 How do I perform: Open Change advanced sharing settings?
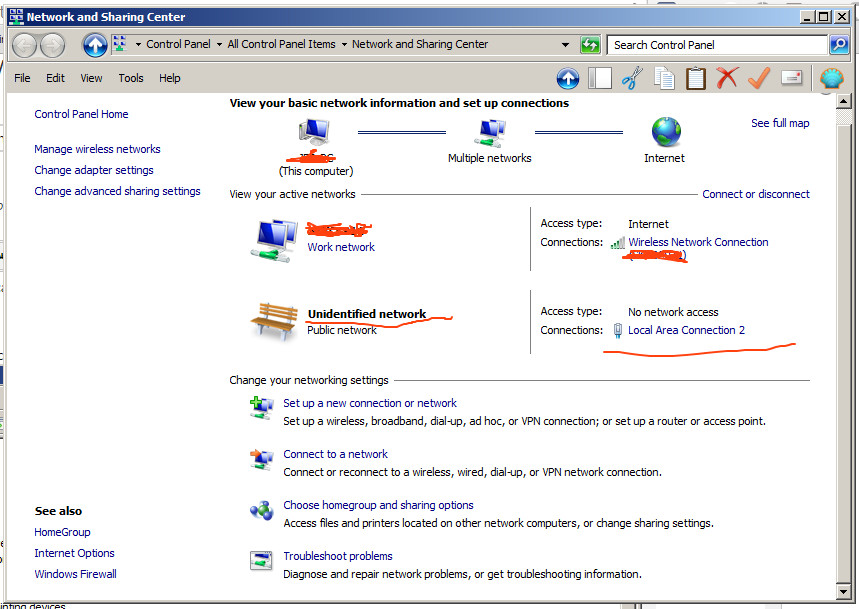click(x=117, y=191)
